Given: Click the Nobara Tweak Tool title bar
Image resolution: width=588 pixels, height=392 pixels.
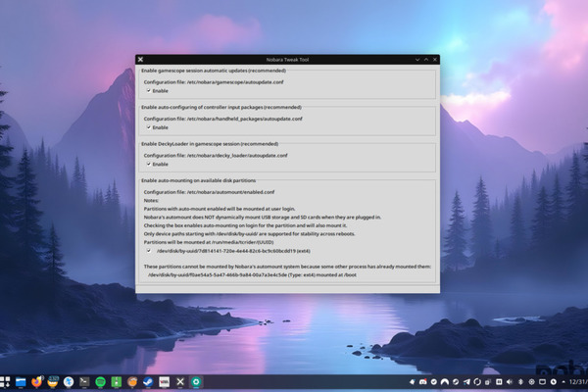Looking at the screenshot, I should pyautogui.click(x=294, y=60).
